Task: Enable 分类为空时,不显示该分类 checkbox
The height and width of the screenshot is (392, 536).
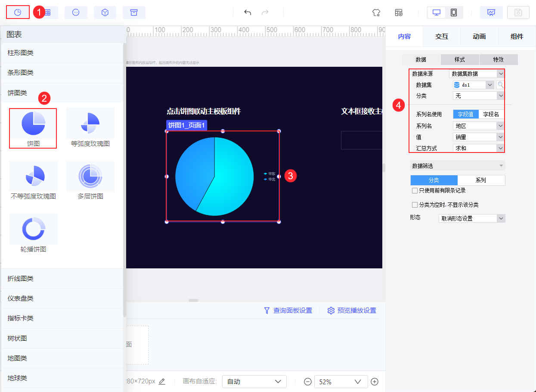Action: click(415, 205)
